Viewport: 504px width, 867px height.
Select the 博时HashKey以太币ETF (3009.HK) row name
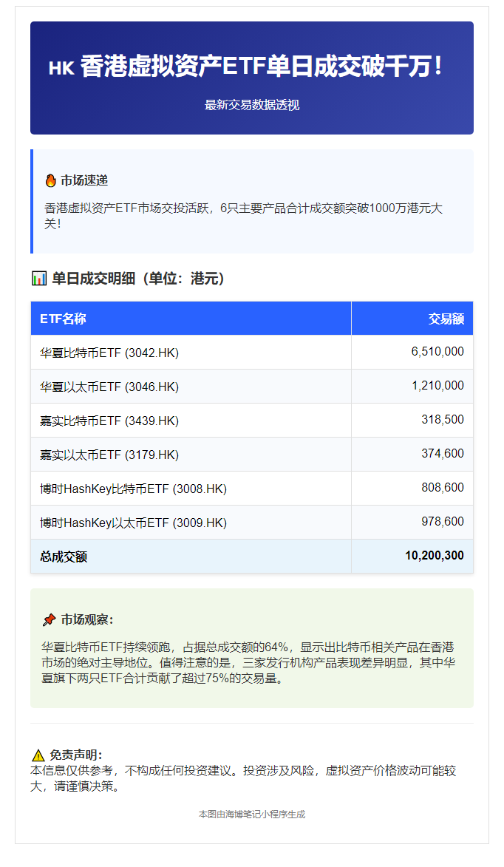coord(133,523)
